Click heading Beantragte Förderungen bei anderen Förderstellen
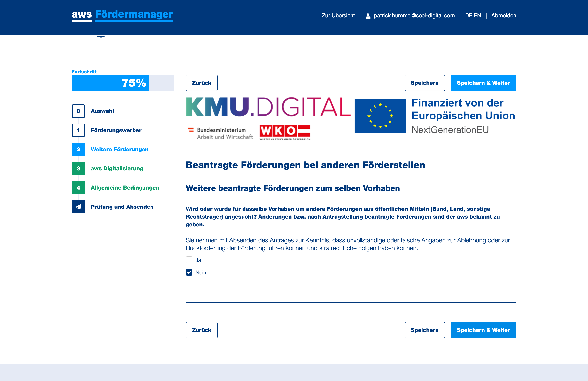Screen dimensions: 588x381 pos(305,165)
